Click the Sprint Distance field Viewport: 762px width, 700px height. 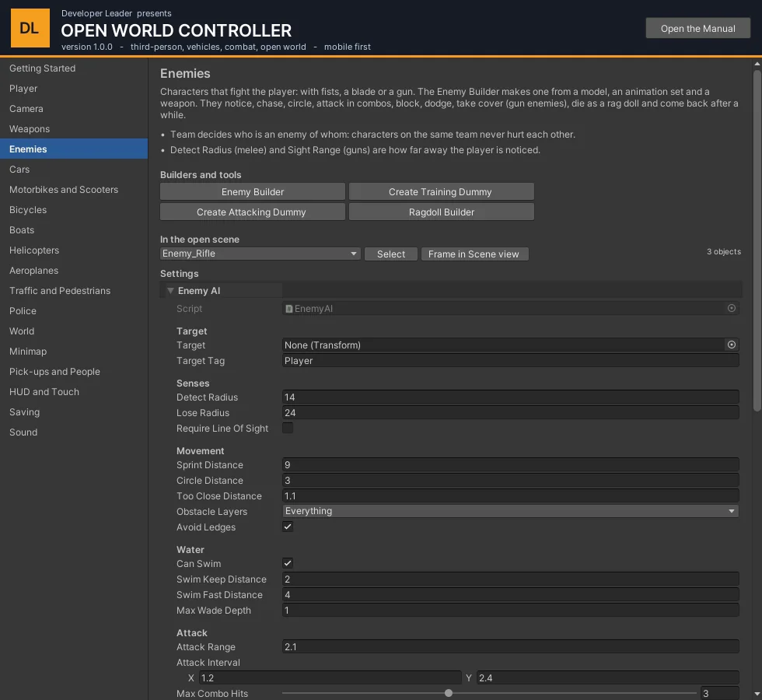click(x=510, y=465)
